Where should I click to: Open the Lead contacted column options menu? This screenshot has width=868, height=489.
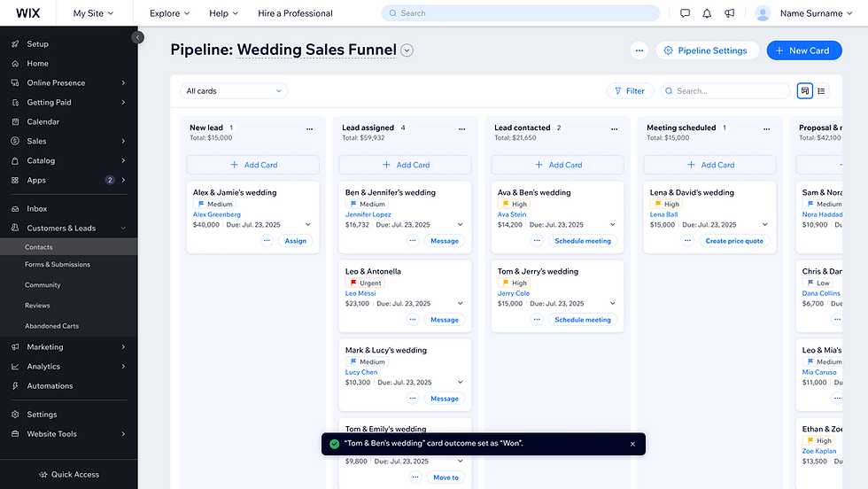614,129
